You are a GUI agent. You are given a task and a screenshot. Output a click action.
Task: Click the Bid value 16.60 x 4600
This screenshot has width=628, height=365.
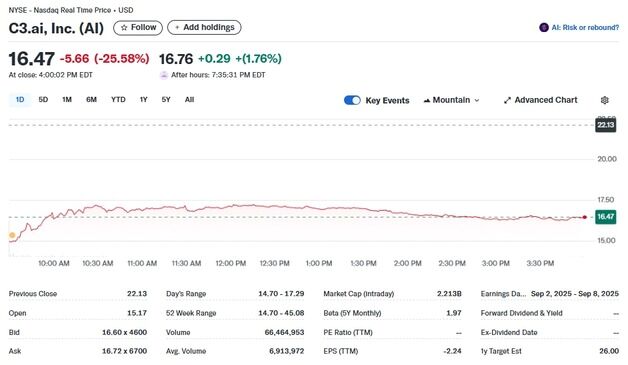(125, 332)
